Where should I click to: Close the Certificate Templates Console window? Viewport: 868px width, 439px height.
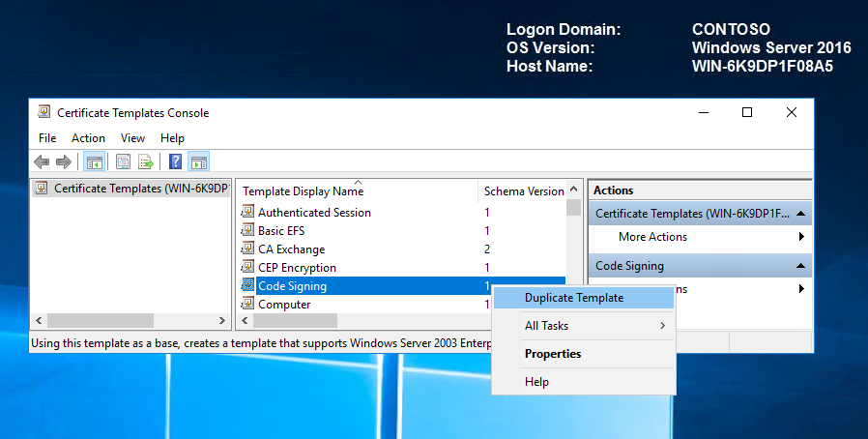point(792,112)
